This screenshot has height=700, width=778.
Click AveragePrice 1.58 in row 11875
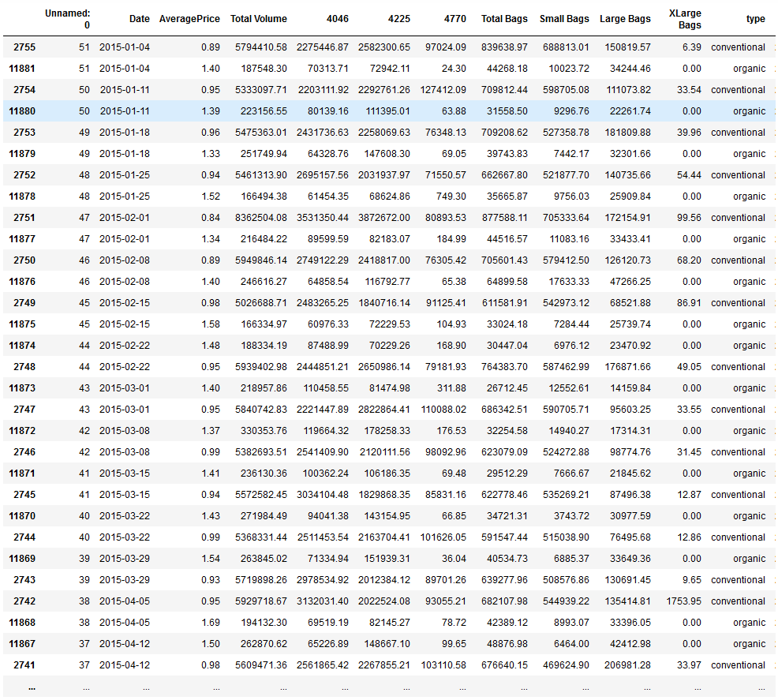[211, 324]
